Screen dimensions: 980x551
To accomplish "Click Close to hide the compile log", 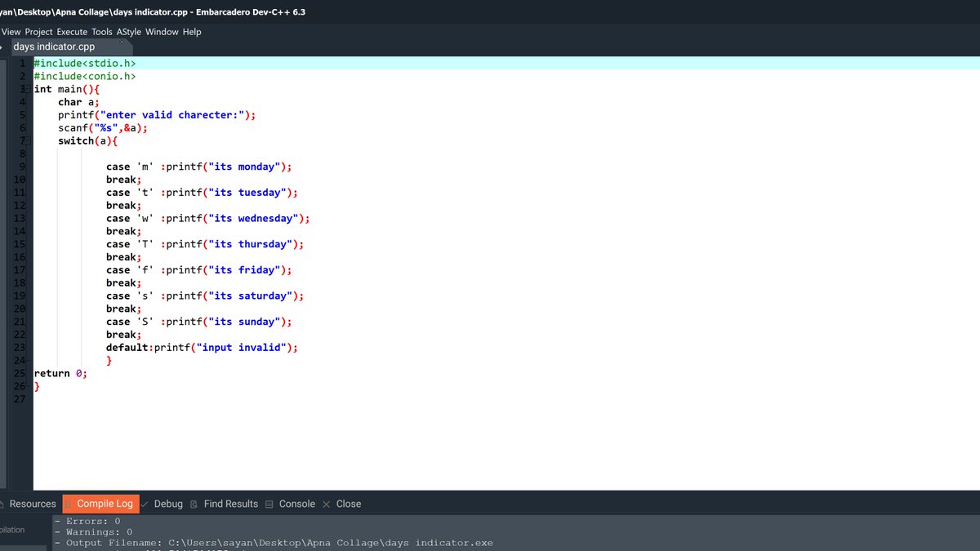I will (x=349, y=504).
